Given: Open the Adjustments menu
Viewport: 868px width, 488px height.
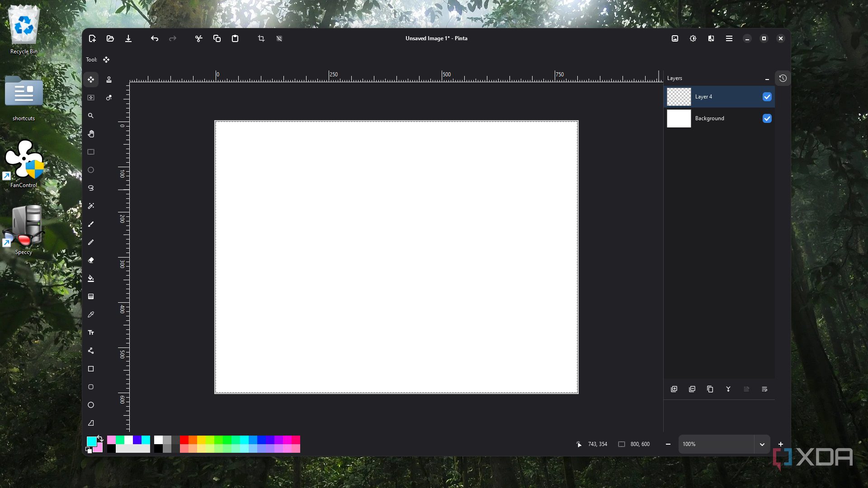Looking at the screenshot, I should click(x=693, y=38).
